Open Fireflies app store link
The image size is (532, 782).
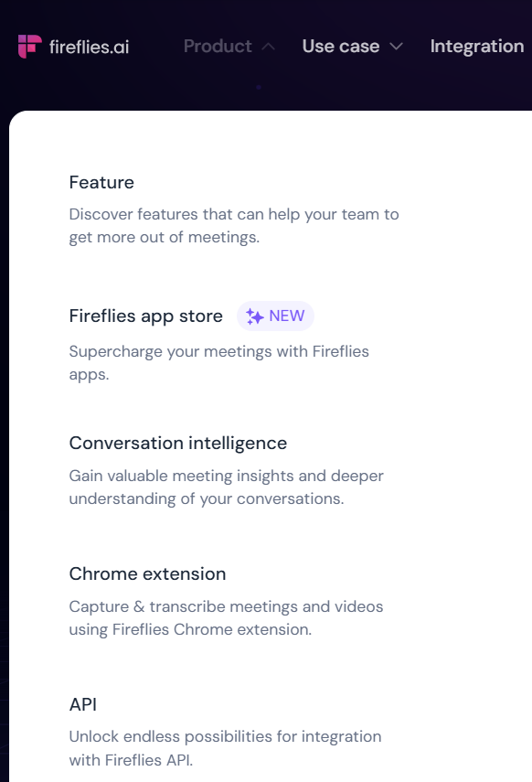click(x=146, y=316)
